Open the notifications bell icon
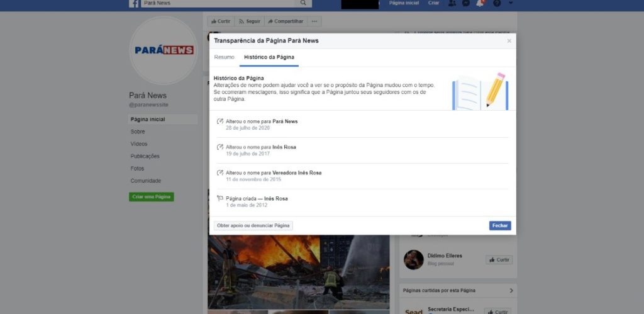Screen dimensions: 644x314 (x=480, y=3)
